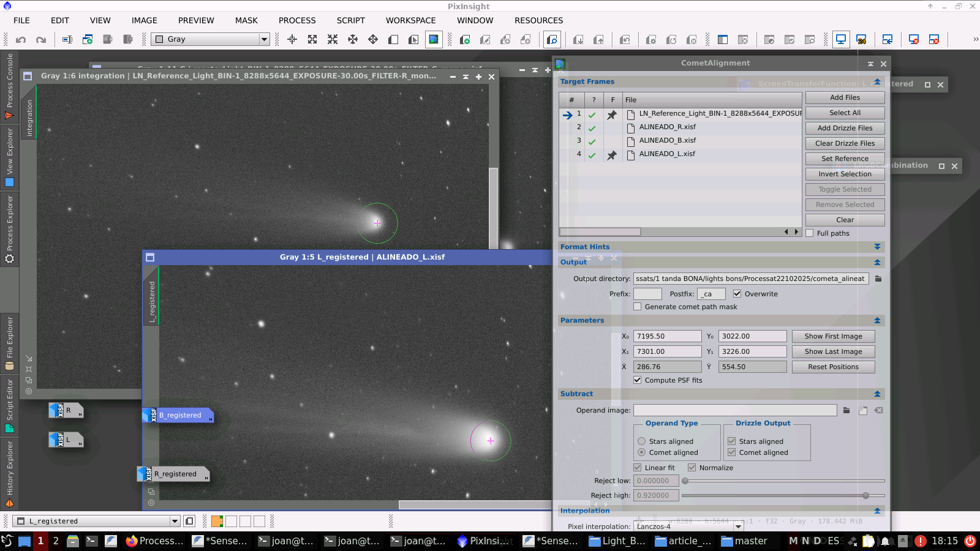Click the undo arrow in the toolbar
Screen dimensions: 980x551
pos(21,40)
